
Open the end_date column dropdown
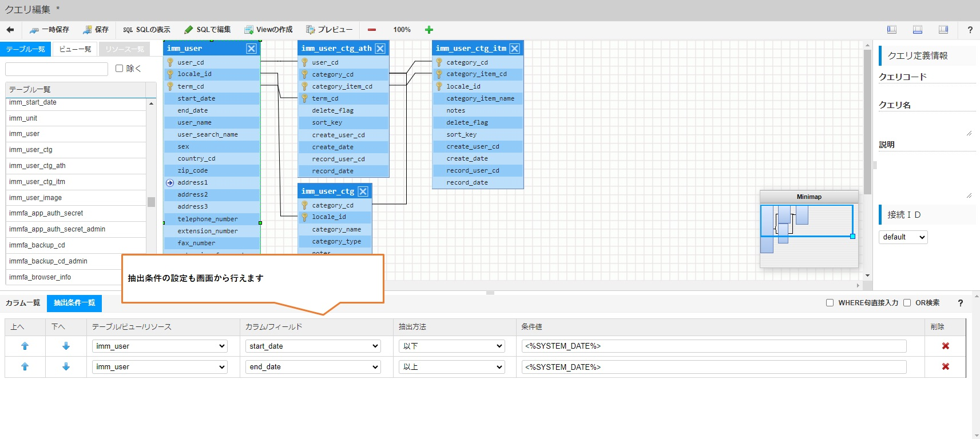click(314, 367)
